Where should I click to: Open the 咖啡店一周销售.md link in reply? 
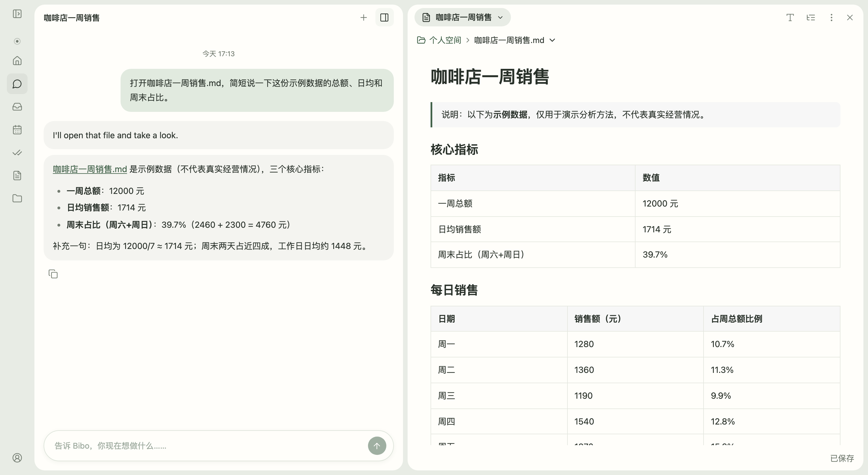pyautogui.click(x=90, y=169)
